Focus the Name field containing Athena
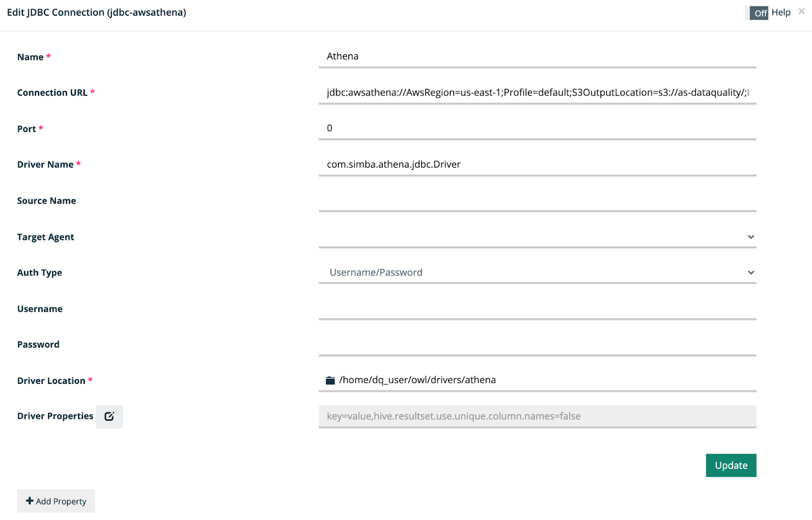Image resolution: width=812 pixels, height=520 pixels. coord(537,56)
